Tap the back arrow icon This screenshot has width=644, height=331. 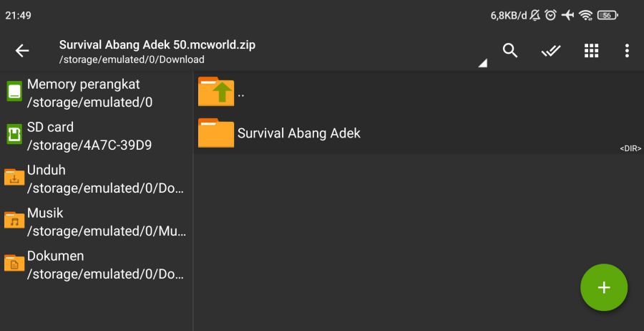[22, 51]
